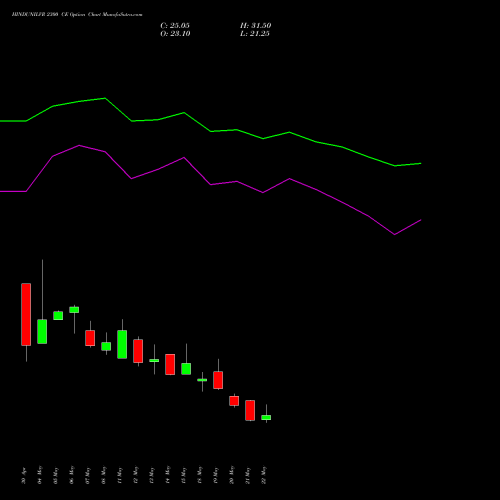Select the 11 May date label
This screenshot has height=500, width=500.
tap(120, 475)
